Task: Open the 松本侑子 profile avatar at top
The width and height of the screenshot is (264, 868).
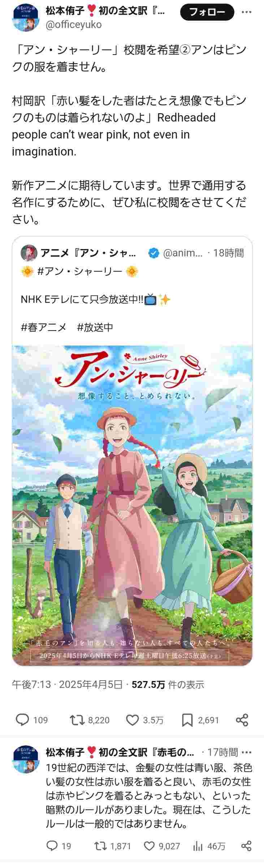Action: click(x=26, y=18)
